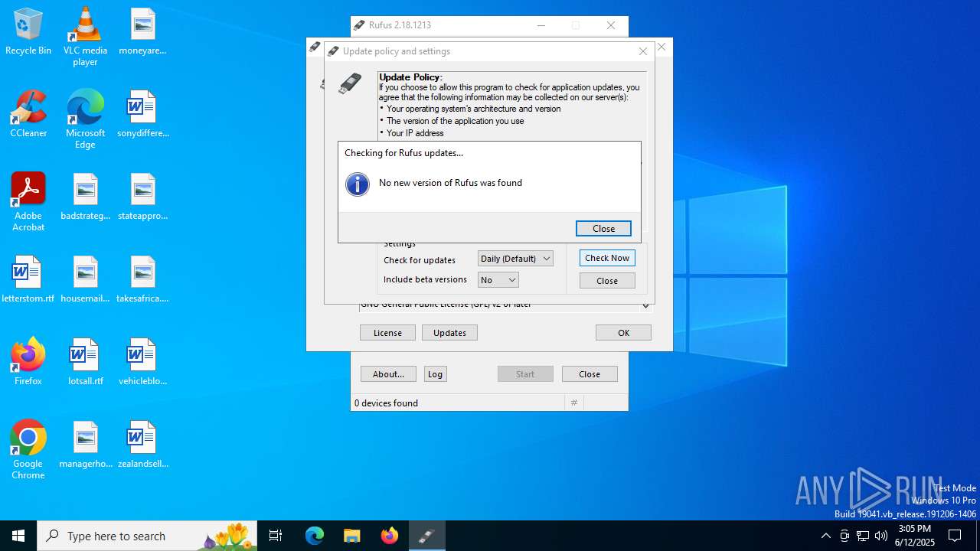Viewport: 980px width, 551px height.
Task: Open the Recycle Bin desktop icon
Action: 28,32
